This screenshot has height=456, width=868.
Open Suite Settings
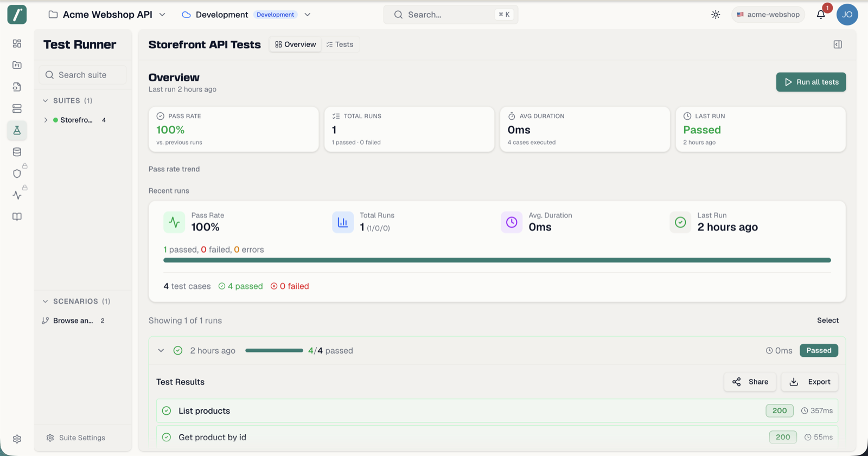(76, 438)
